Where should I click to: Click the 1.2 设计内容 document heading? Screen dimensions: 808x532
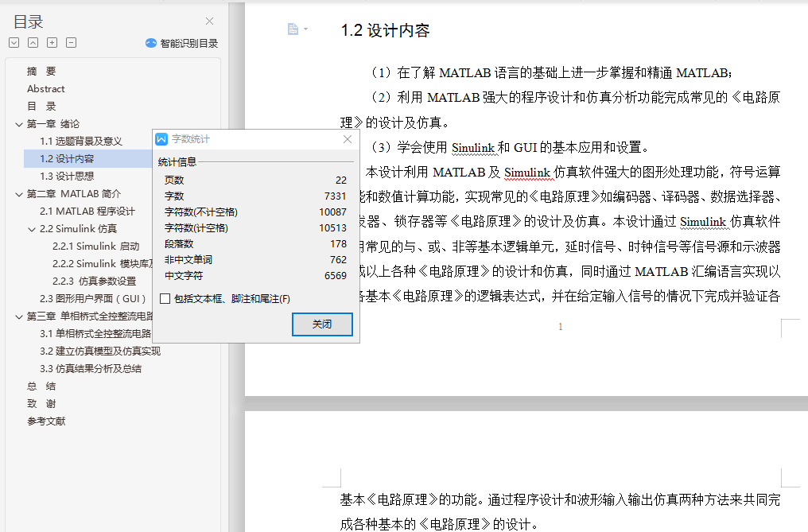[x=386, y=31]
